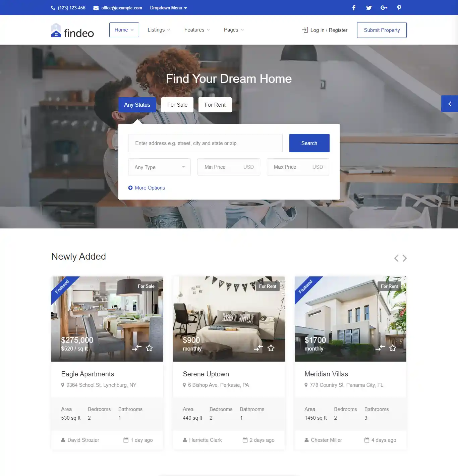
Task: Open Findeo's Twitter profile
Action: 369,7
